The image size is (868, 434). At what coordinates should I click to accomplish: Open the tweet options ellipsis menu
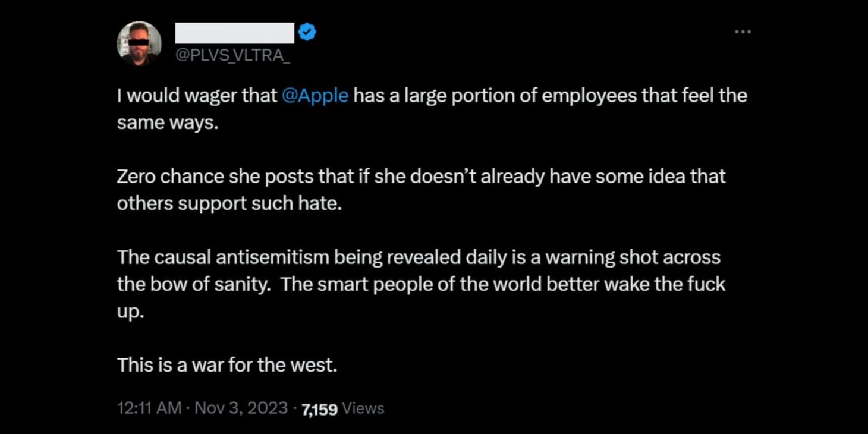[x=743, y=32]
